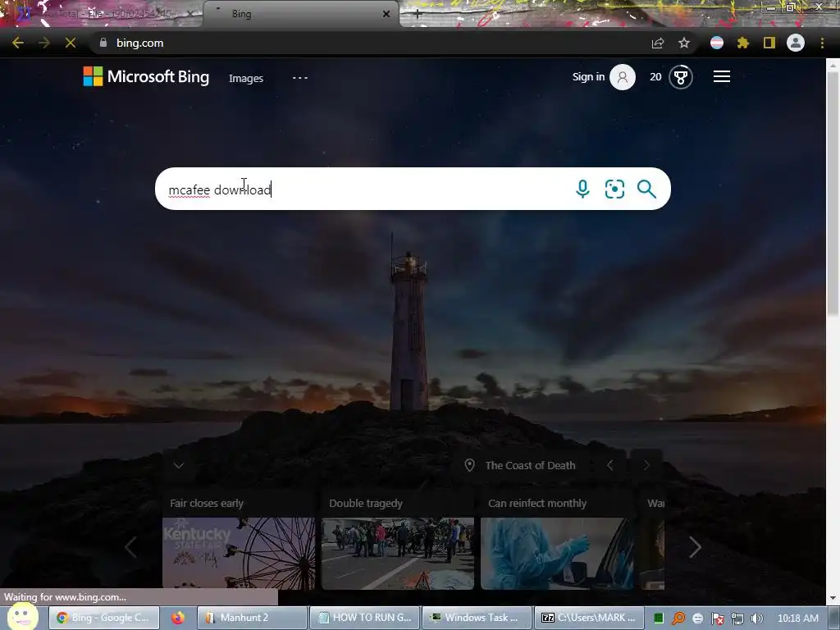Screen dimensions: 840x630
Task: Open the 7-Zip C:\Users\MARK window
Action: [589, 618]
